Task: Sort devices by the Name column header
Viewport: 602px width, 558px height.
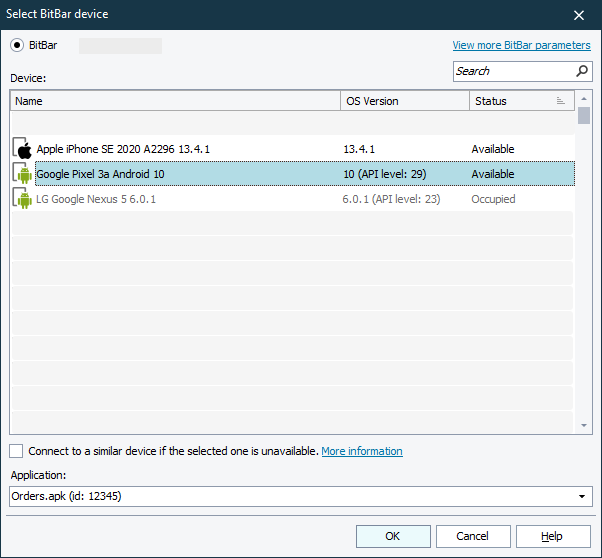Action: tap(175, 101)
